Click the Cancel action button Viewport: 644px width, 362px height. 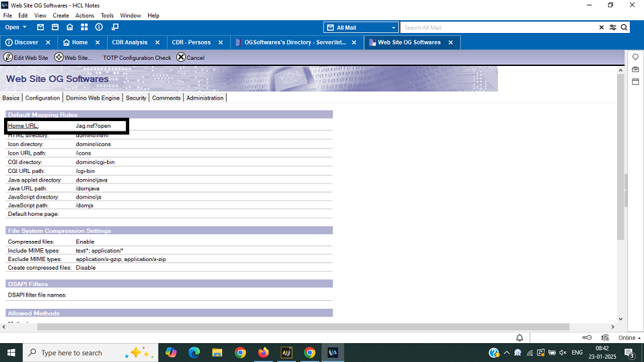coord(190,57)
